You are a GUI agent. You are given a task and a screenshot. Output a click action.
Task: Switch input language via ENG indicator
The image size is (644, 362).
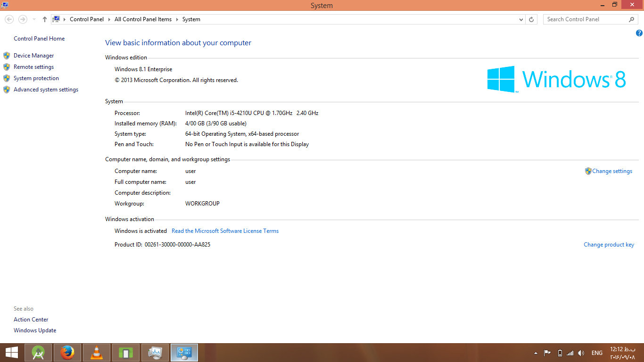pyautogui.click(x=597, y=353)
